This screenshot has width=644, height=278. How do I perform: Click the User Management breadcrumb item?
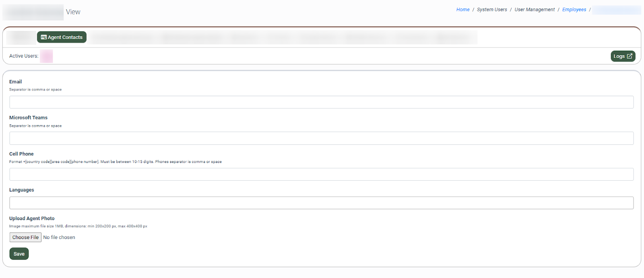pyautogui.click(x=535, y=10)
